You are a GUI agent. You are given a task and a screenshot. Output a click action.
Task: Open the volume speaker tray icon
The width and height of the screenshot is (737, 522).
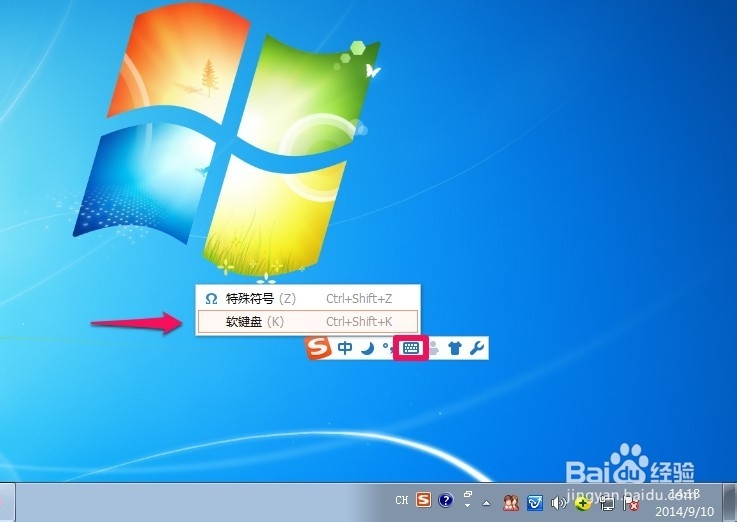pyautogui.click(x=558, y=503)
